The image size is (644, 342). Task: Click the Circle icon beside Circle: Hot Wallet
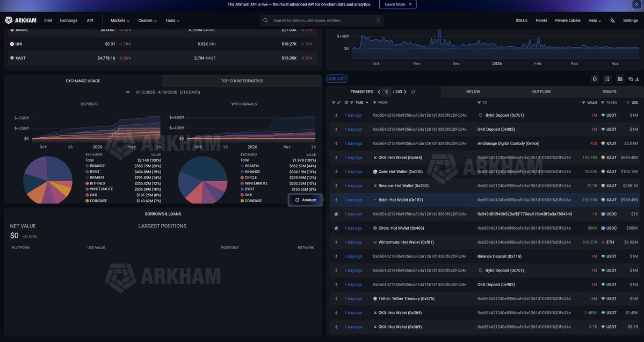click(375, 228)
